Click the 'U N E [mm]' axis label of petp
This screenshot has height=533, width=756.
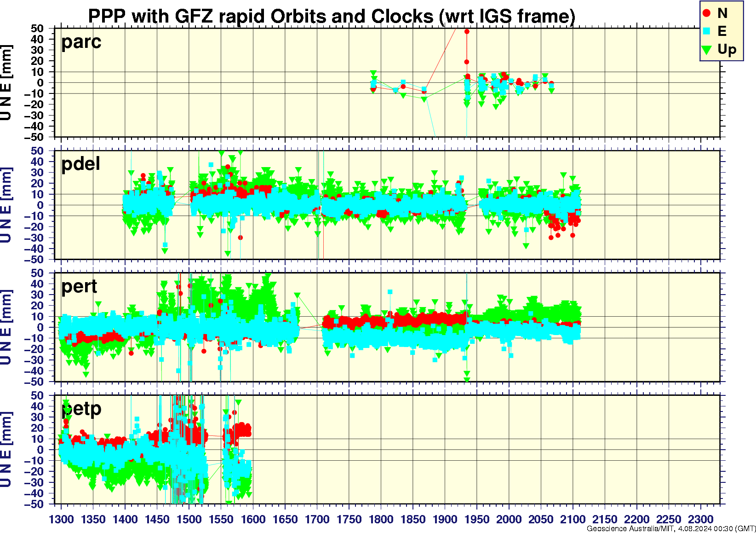(6, 450)
